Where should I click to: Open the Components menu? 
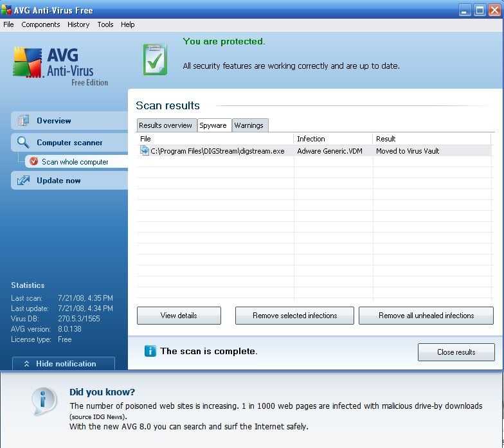[x=40, y=24]
